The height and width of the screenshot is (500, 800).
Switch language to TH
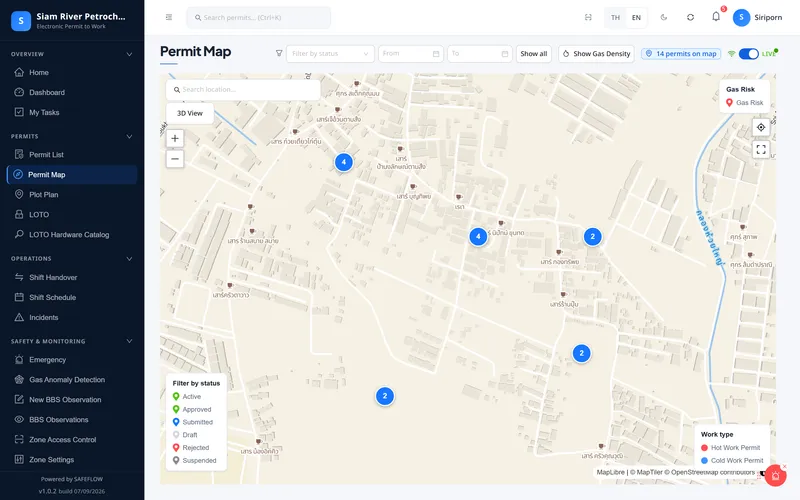coord(615,17)
